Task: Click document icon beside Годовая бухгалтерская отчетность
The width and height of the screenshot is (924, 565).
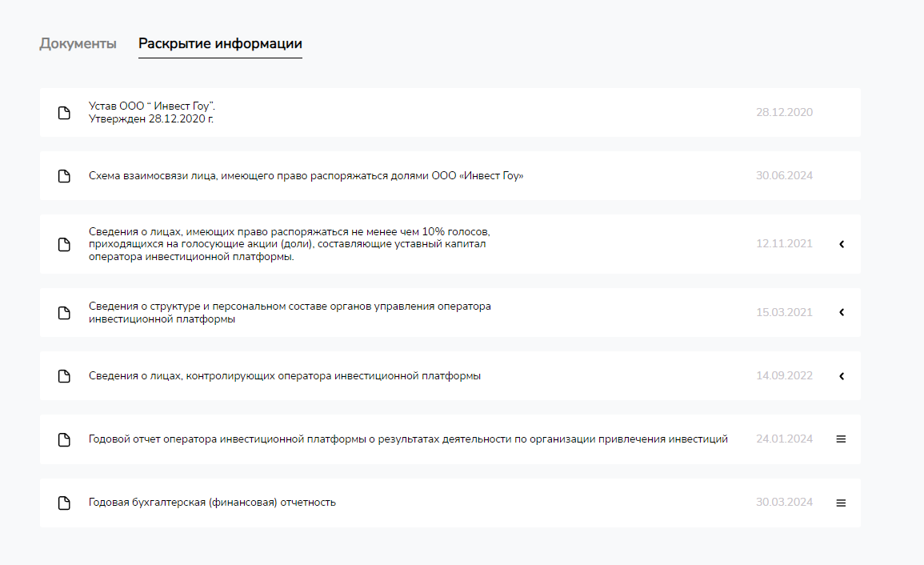Action: click(64, 503)
